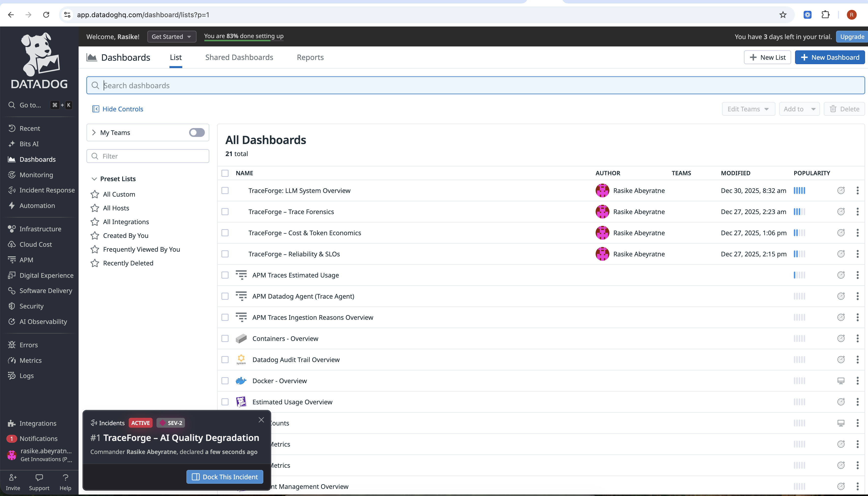This screenshot has width=868, height=496.
Task: Open the Integrations puzzle icon
Action: pyautogui.click(x=12, y=423)
